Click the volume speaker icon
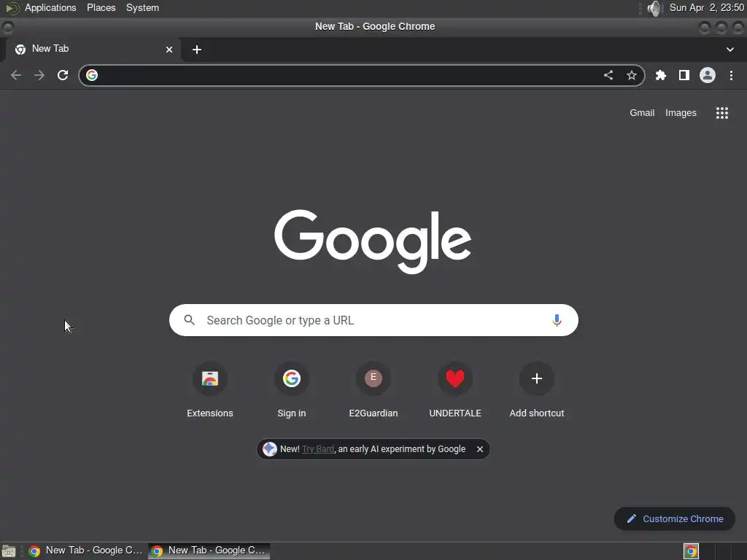747x560 pixels. [x=655, y=8]
